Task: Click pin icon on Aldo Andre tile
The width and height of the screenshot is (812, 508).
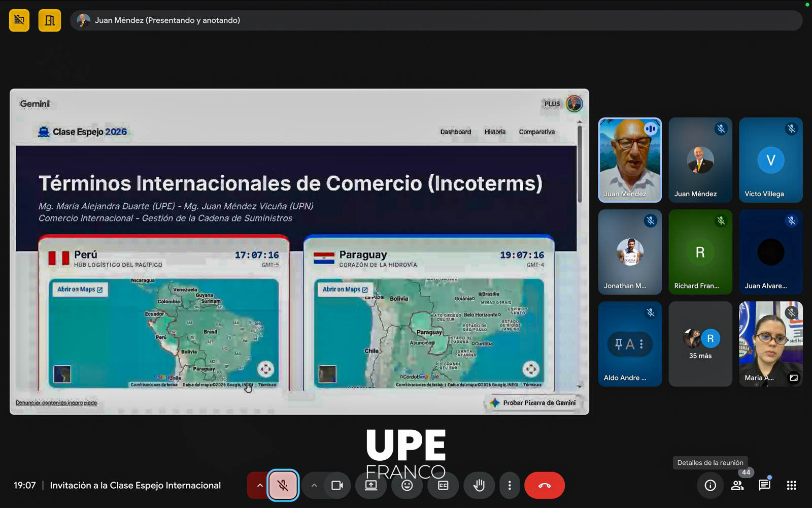Action: [x=619, y=344]
